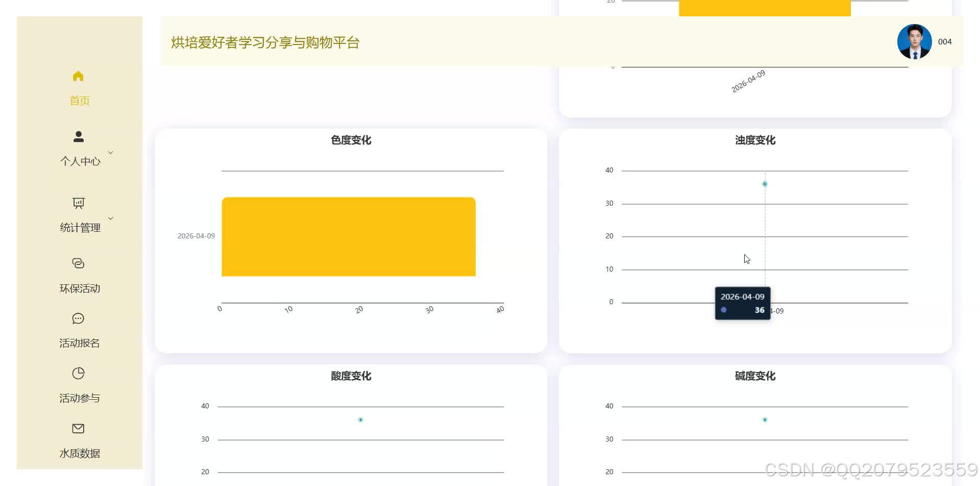Click the 酸度变化 chart title
The height and width of the screenshot is (486, 980).
(x=351, y=376)
